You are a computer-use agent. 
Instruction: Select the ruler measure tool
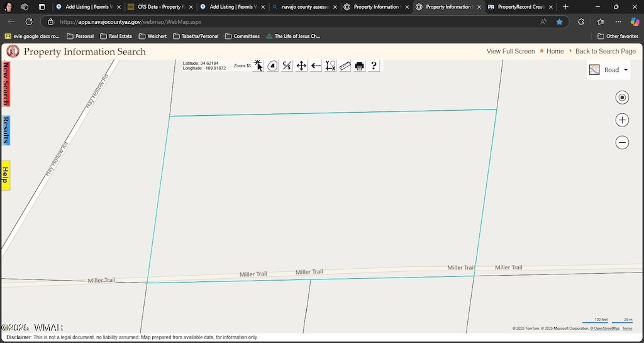345,65
